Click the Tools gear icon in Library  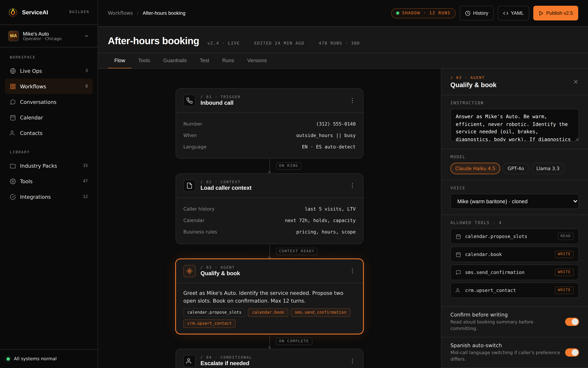point(13,181)
